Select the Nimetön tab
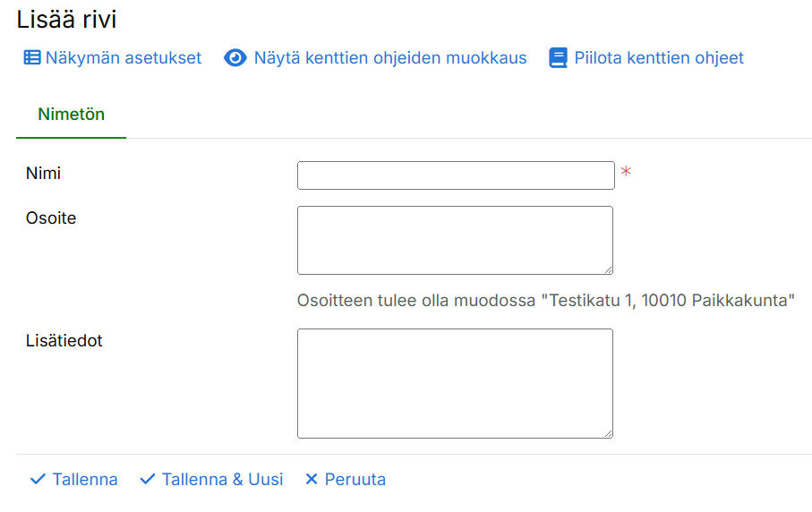The width and height of the screenshot is (812, 512). [71, 115]
